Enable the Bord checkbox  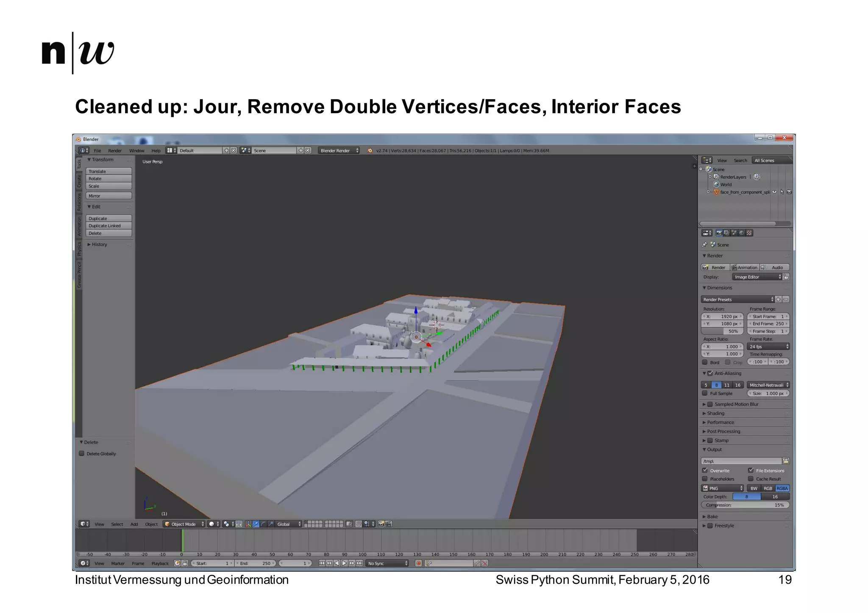[705, 362]
